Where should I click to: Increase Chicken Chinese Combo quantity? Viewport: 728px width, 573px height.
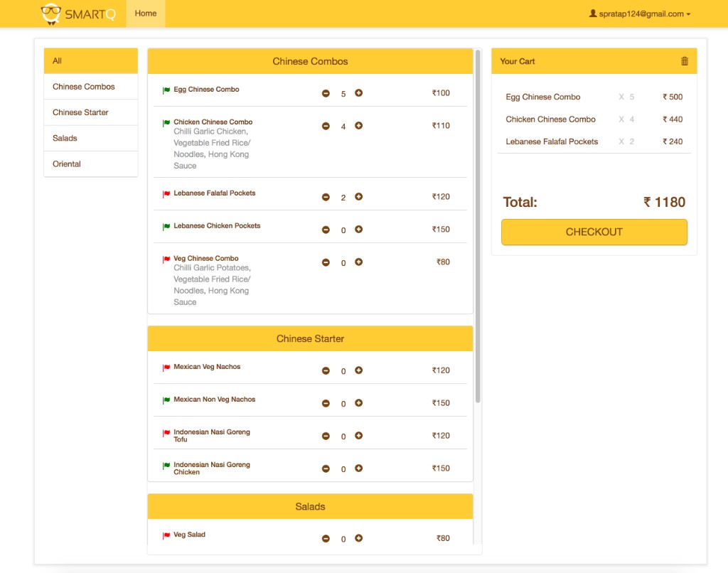[x=358, y=125]
